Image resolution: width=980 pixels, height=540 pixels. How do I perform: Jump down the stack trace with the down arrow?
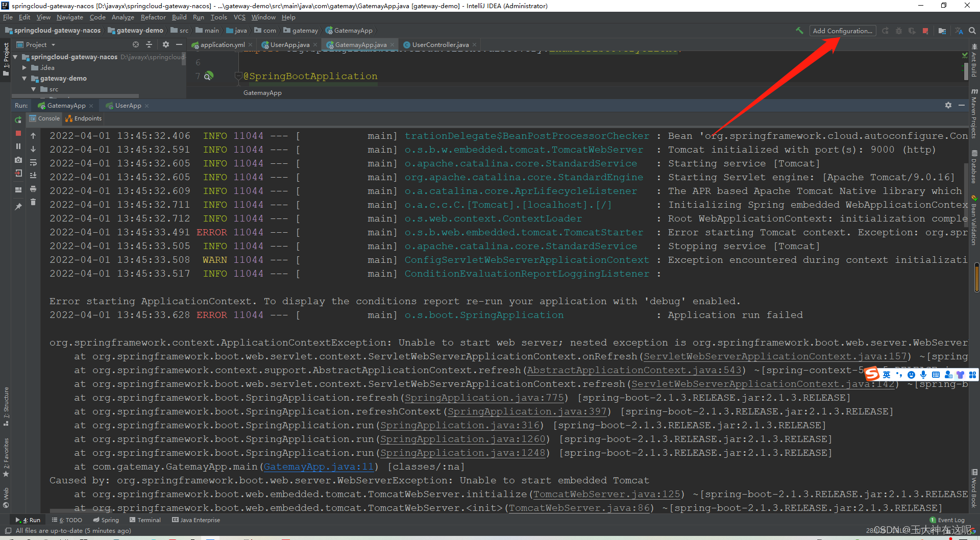[33, 149]
